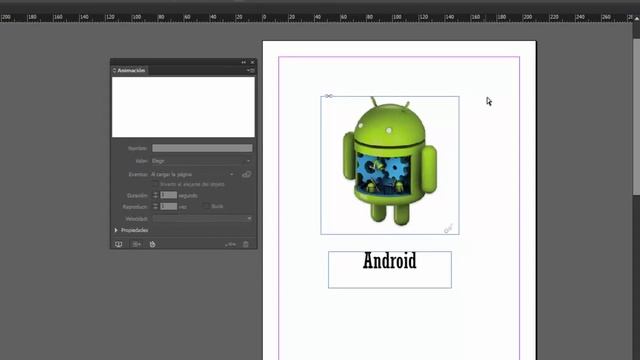Click the Duración seconds field
The width and height of the screenshot is (640, 360).
(x=169, y=196)
